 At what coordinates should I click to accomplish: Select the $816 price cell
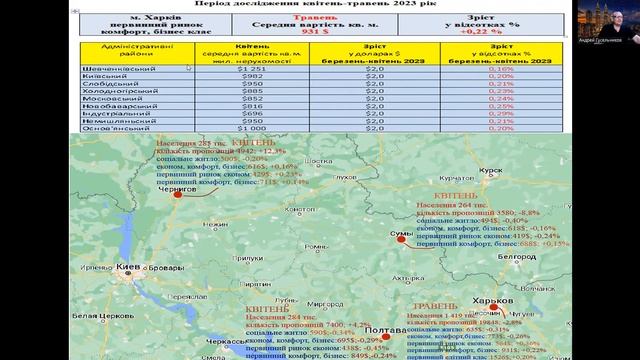coord(252,106)
